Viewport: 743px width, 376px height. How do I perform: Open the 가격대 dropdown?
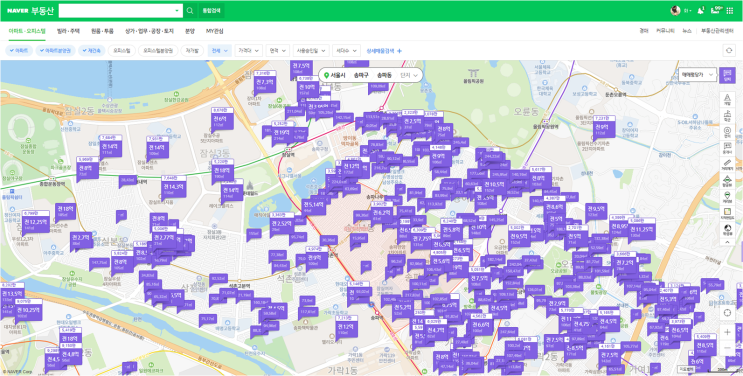click(x=248, y=51)
